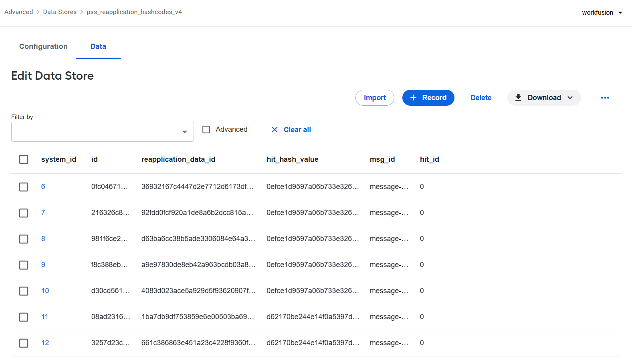Click cell 4083d023ace5a929d5f93620907f…

pyautogui.click(x=198, y=291)
